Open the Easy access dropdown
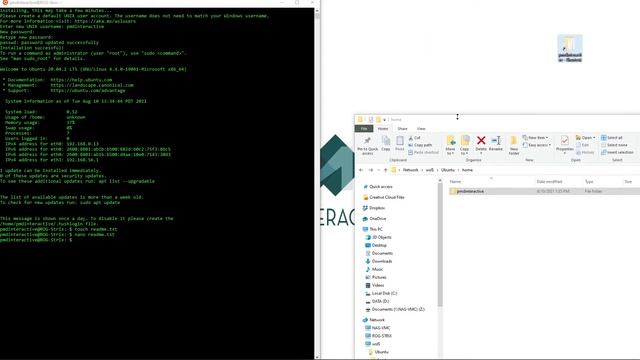Viewport: 640px width, 360px height. 537,145
